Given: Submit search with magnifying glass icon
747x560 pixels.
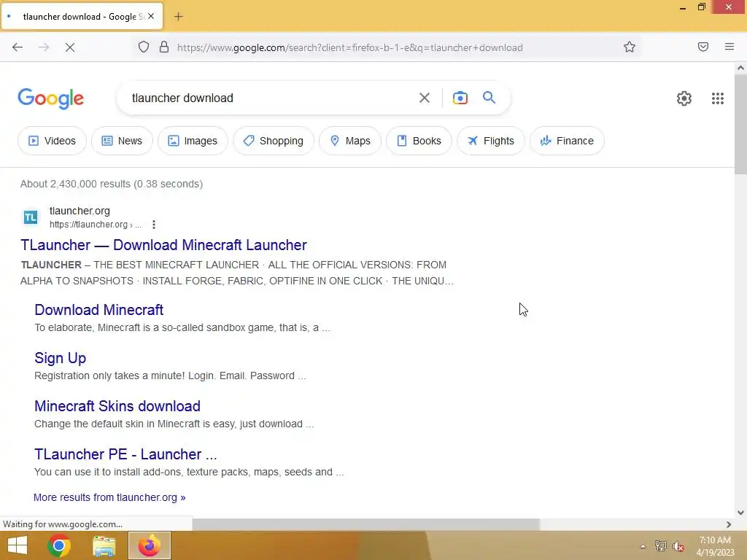Looking at the screenshot, I should click(489, 98).
